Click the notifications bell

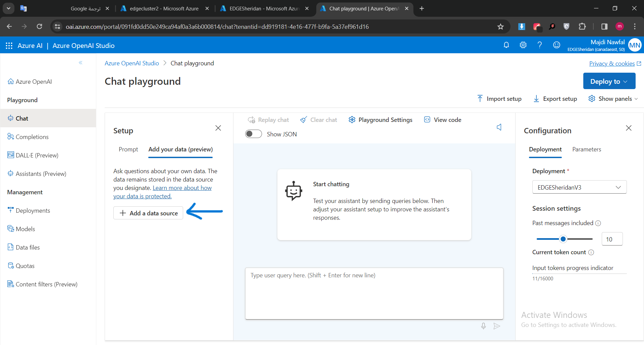click(506, 45)
